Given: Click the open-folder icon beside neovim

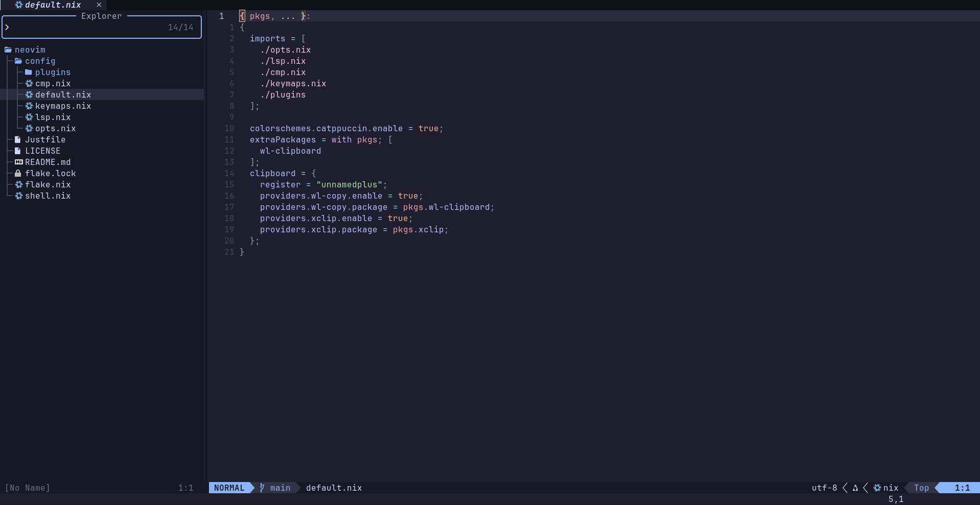Looking at the screenshot, I should click(x=7, y=50).
